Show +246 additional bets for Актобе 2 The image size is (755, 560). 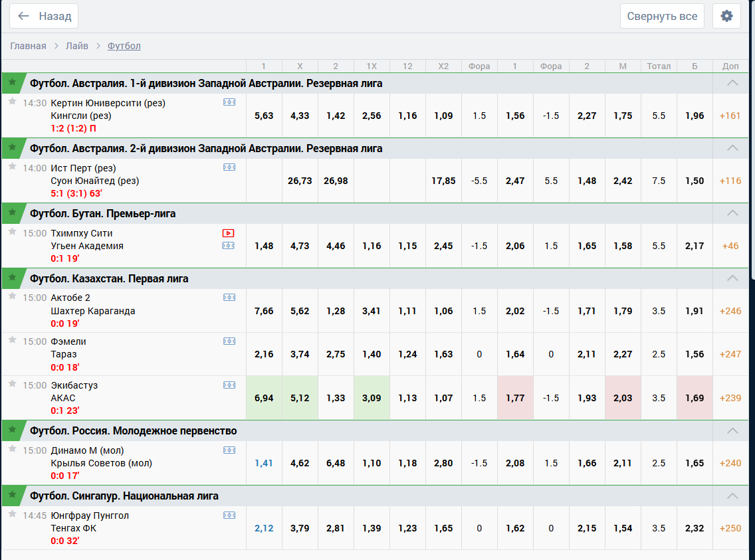[730, 311]
